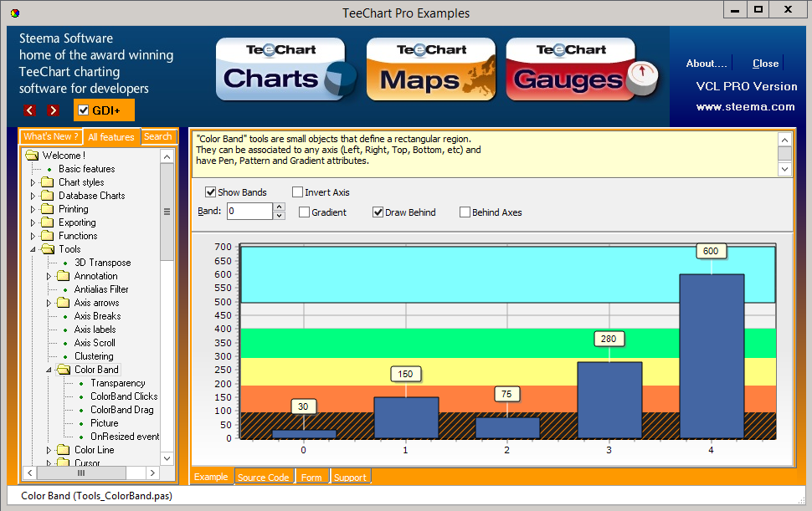Click the Printing folder icon
This screenshot has height=511, width=812.
coord(48,209)
